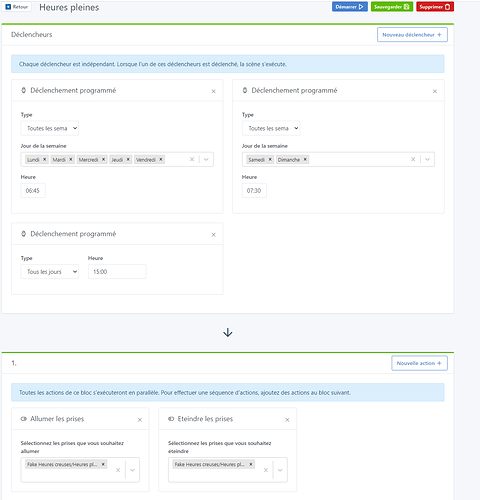Click the clock icon of the 07:30 trigger

[245, 90]
